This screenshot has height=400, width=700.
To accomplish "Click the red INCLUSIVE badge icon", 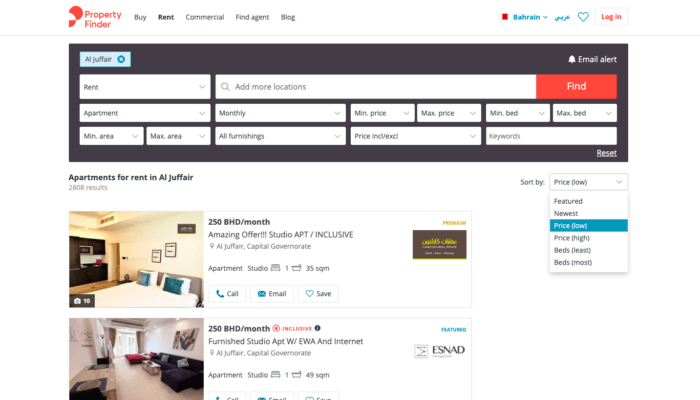I will click(276, 329).
